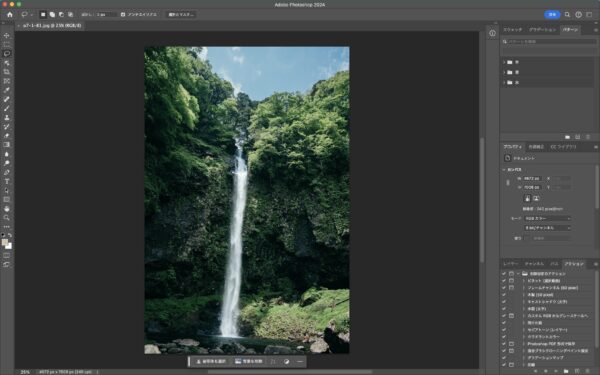Select the Horizontal Type tool
This screenshot has width=600, height=375.
pyautogui.click(x=7, y=181)
